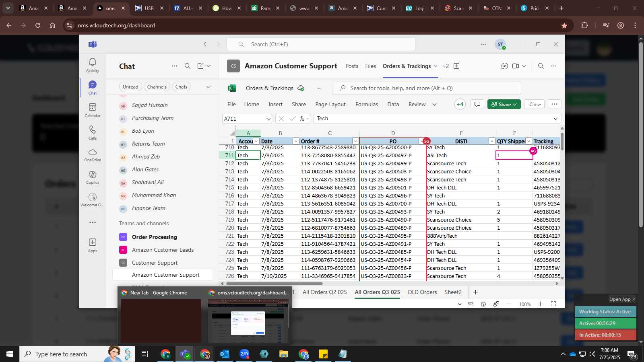This screenshot has width=644, height=362.
Task: Open Calls in Teams sidebar
Action: [93, 132]
